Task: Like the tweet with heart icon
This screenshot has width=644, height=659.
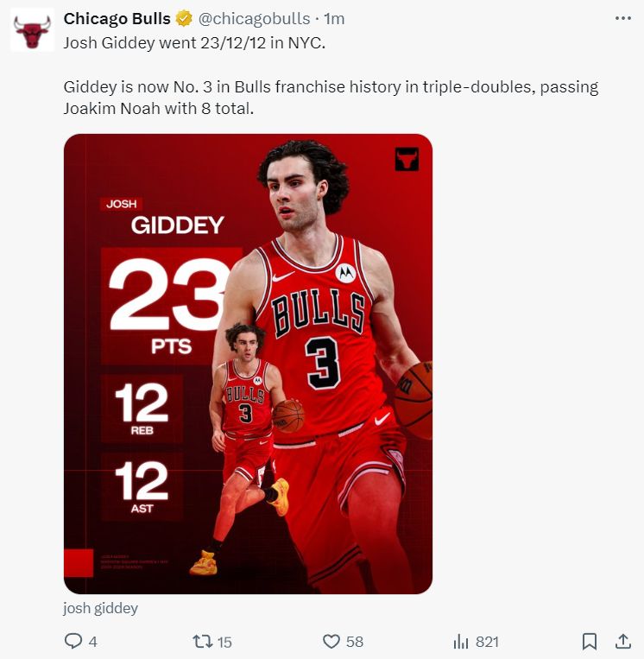Action: (x=331, y=642)
